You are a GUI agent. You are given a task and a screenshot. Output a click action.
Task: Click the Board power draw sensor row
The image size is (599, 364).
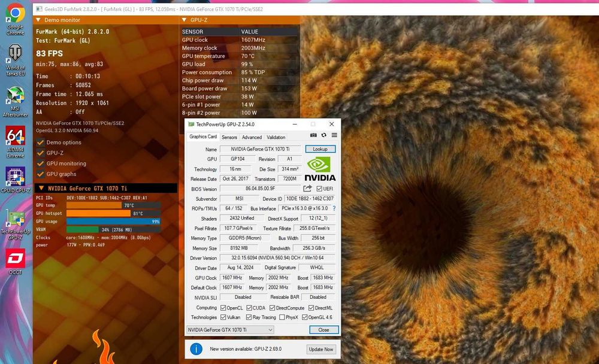[x=240, y=89]
